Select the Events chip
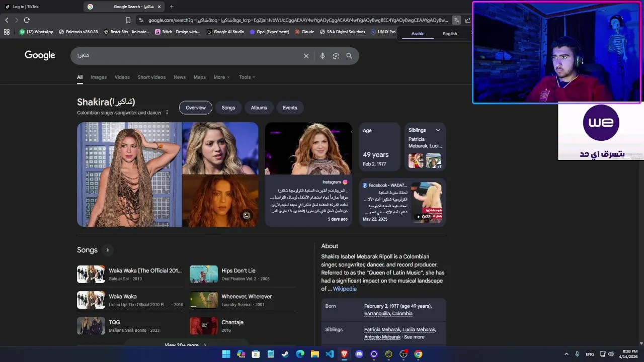The image size is (644, 362). [x=290, y=108]
